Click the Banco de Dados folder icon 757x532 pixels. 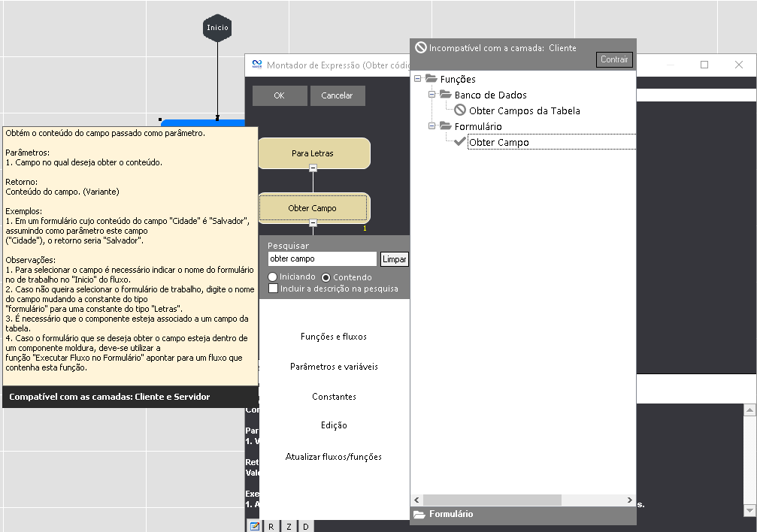click(x=445, y=95)
